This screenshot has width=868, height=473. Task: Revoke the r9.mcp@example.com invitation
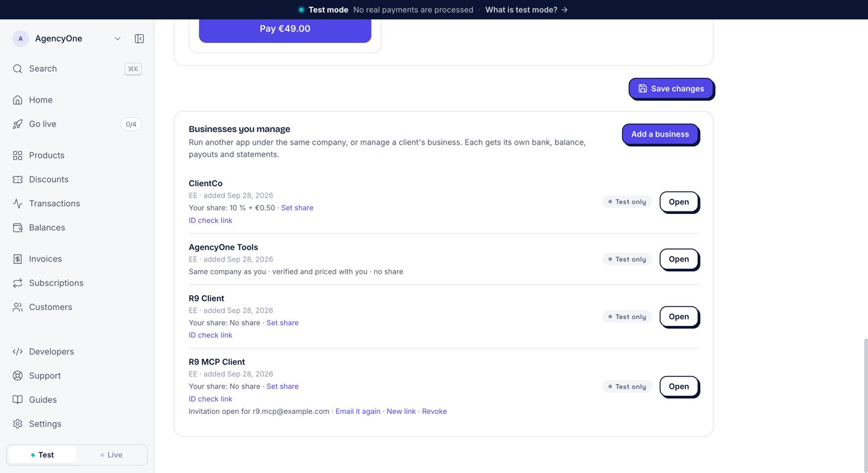[435, 412]
